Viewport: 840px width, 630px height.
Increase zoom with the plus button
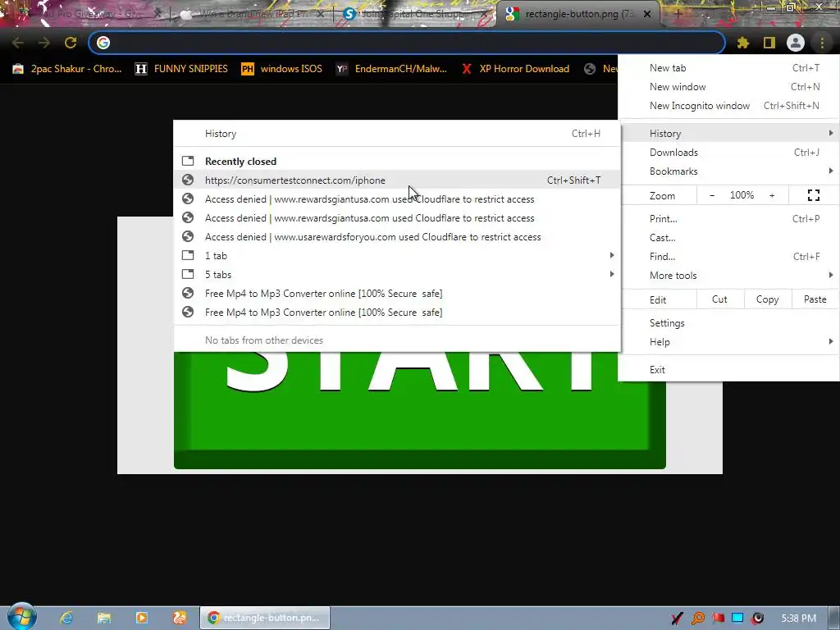[772, 195]
